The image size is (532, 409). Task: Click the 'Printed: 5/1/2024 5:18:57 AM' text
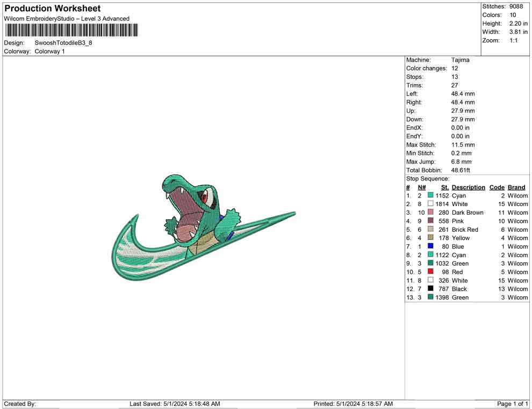click(353, 404)
